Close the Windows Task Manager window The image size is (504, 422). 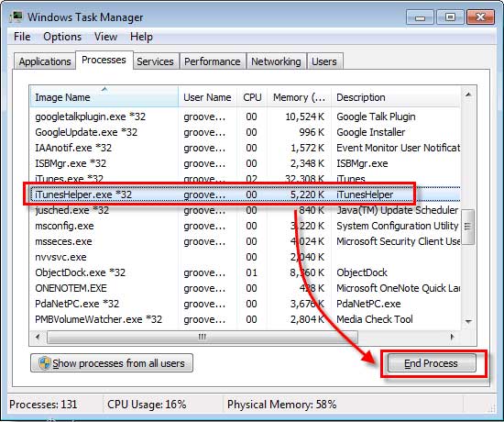click(480, 17)
